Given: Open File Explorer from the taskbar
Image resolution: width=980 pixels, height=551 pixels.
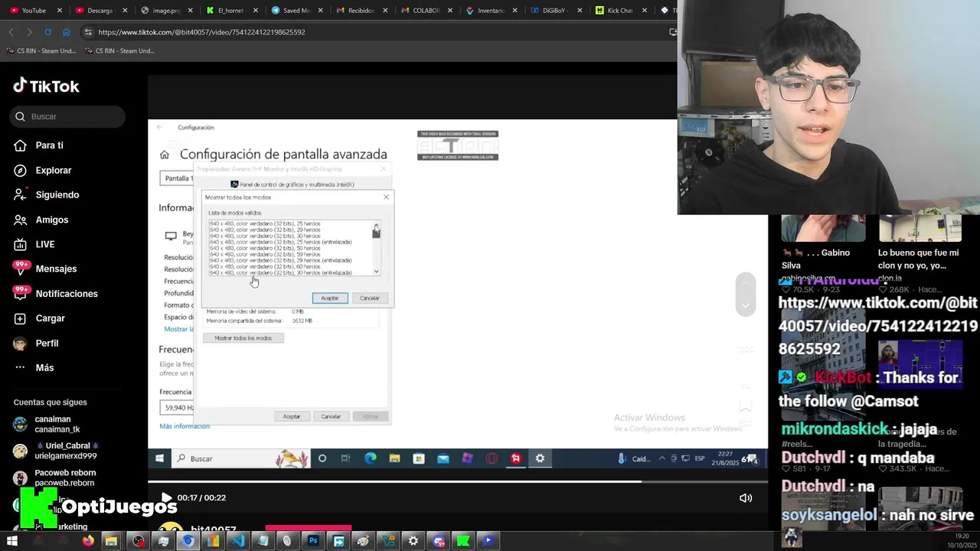Looking at the screenshot, I should coord(111,541).
